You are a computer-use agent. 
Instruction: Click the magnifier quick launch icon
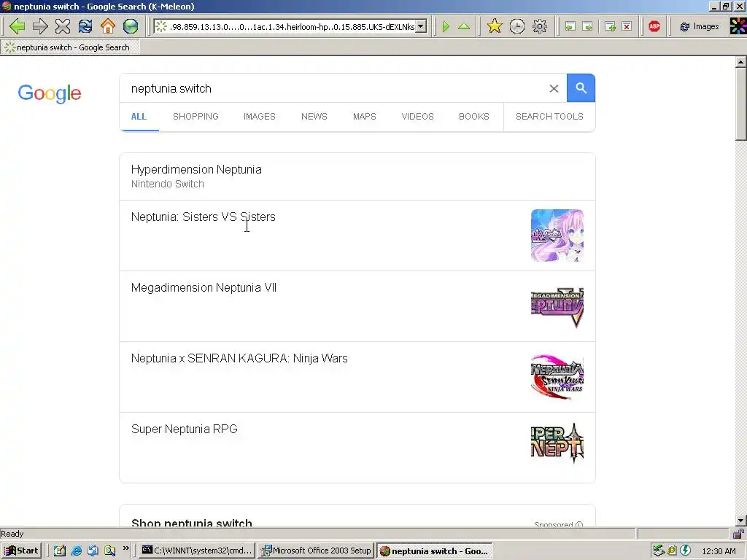[x=109, y=551]
